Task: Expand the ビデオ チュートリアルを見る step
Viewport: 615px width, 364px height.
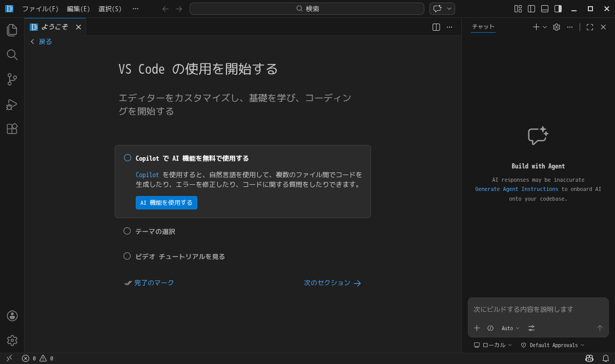Action: coord(180,256)
